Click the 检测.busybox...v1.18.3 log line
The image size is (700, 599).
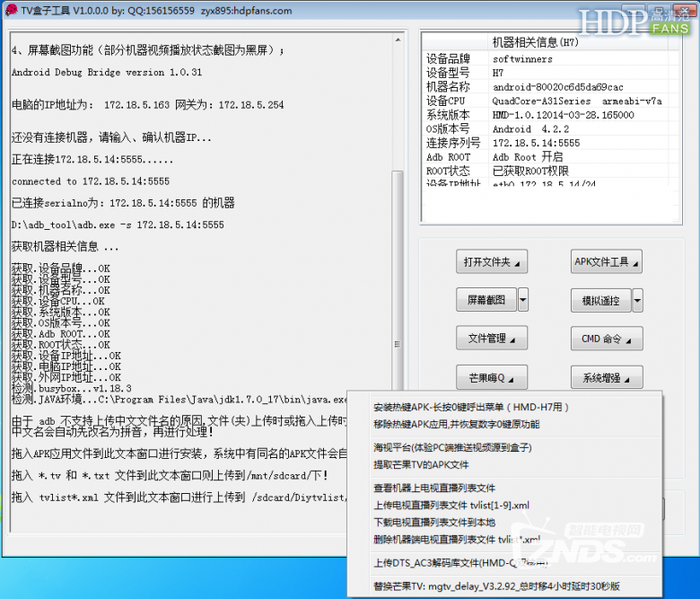(x=72, y=388)
